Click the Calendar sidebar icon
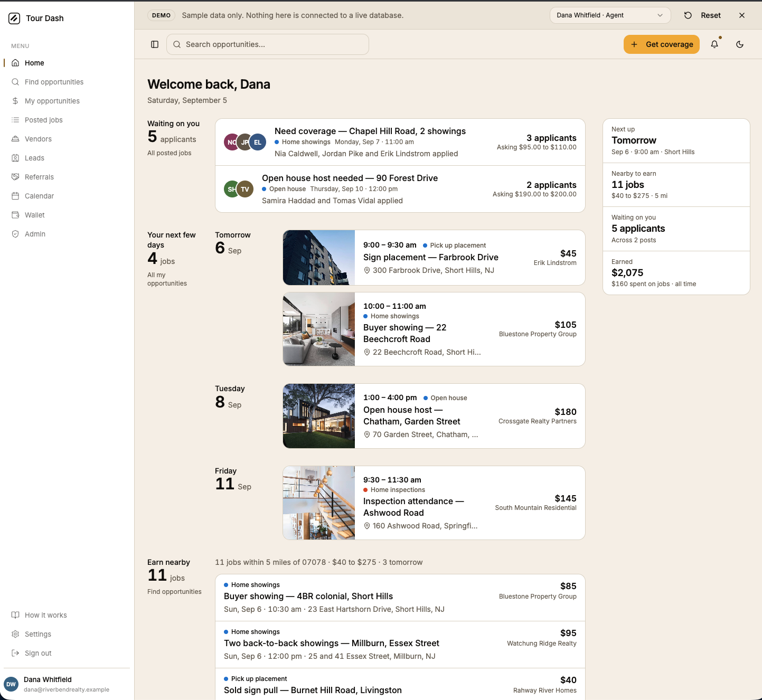762x700 pixels. click(15, 196)
